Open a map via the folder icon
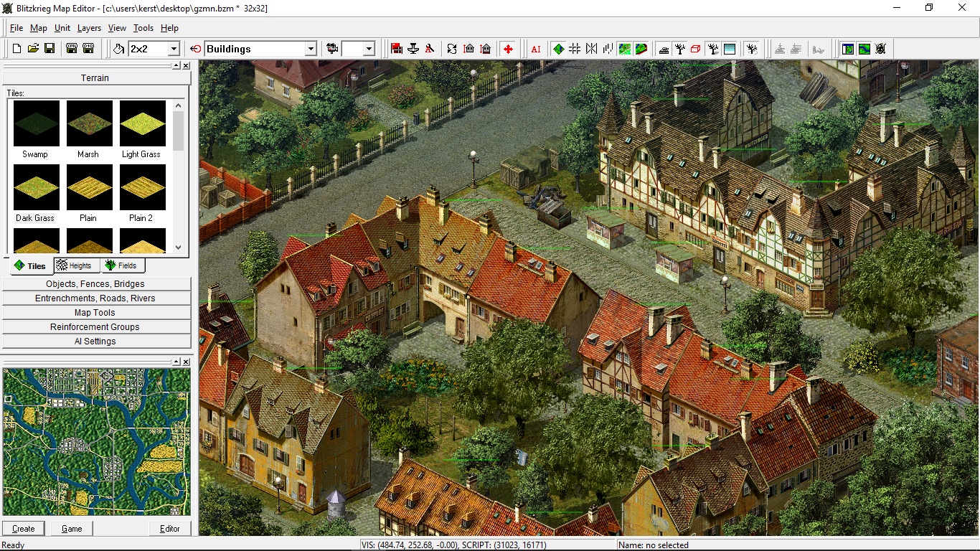Image resolution: width=980 pixels, height=551 pixels. pos(33,49)
